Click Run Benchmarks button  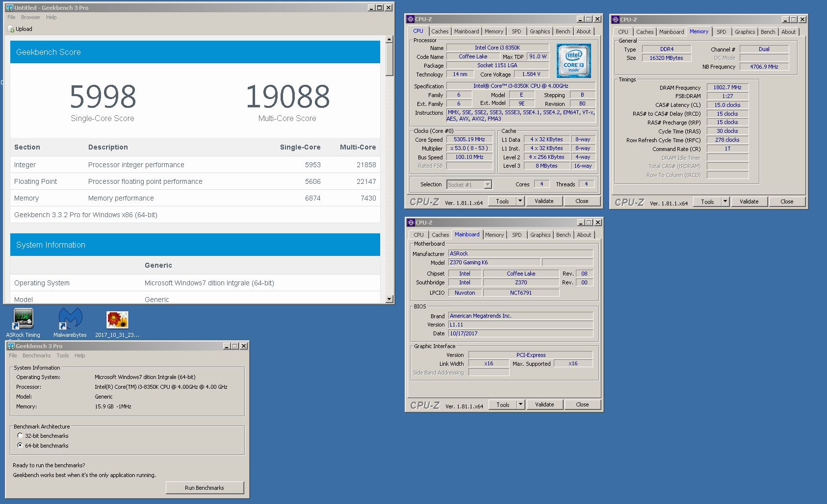tap(205, 488)
